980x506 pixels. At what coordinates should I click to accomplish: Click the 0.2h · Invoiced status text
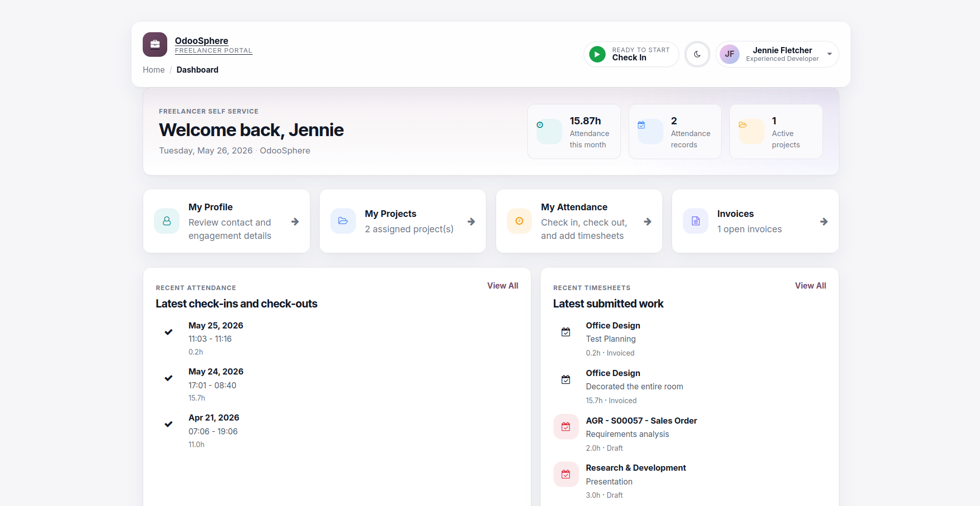coord(610,353)
